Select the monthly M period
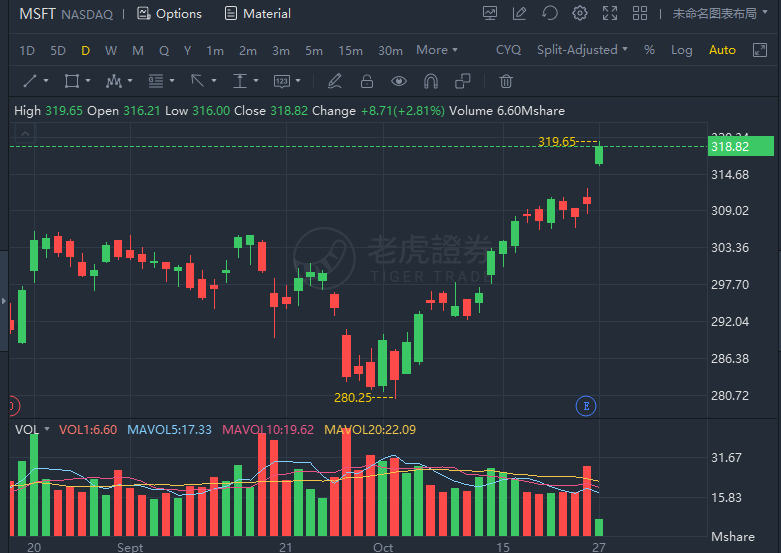Viewport: 781px width, 553px height. tap(138, 50)
